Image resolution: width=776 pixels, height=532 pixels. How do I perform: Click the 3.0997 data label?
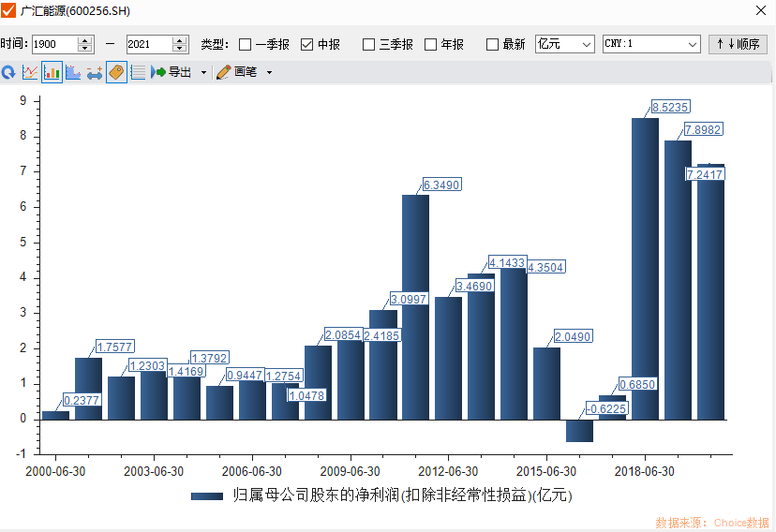409,299
